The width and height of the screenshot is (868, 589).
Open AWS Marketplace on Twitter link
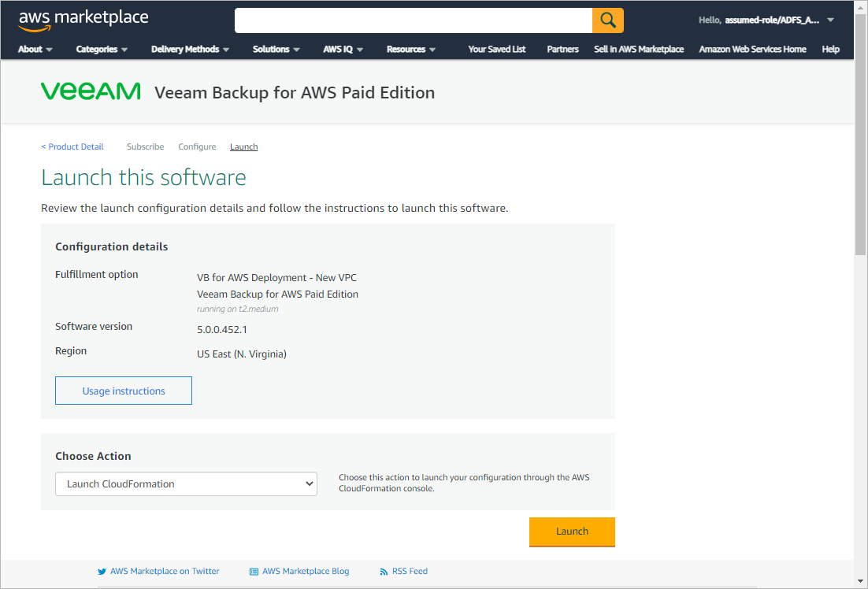tap(165, 572)
